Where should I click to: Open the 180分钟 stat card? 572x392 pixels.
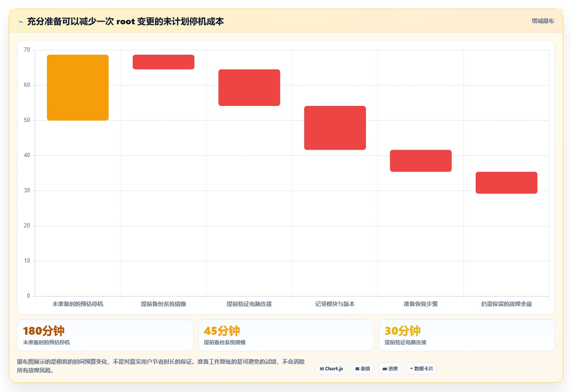pos(105,335)
